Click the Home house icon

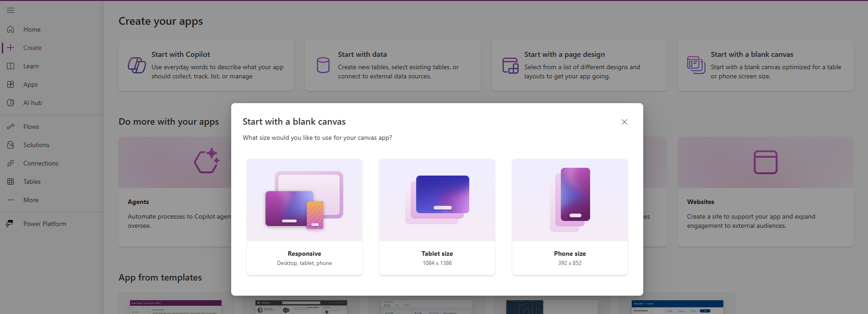click(x=11, y=29)
